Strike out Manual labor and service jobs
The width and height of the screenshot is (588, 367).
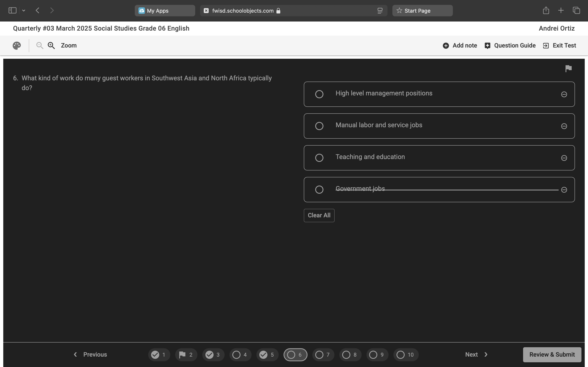(x=564, y=126)
